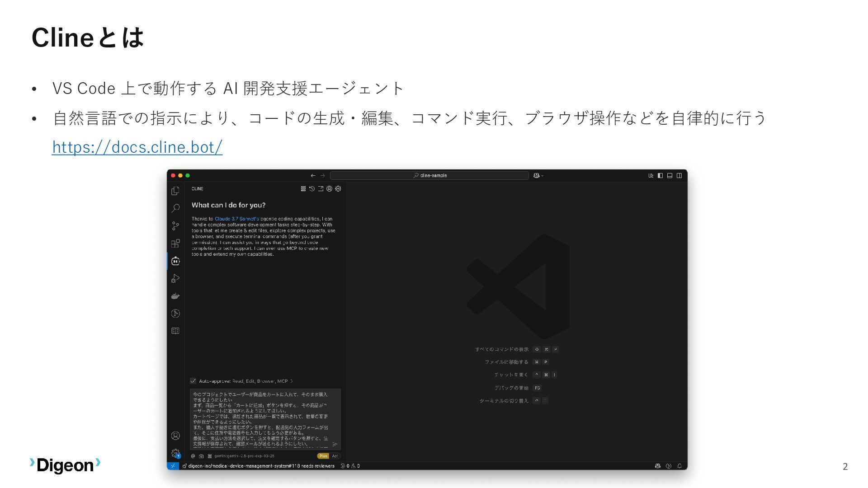Toggle the bottom panel visibility
868x488 pixels.
pos(670,175)
